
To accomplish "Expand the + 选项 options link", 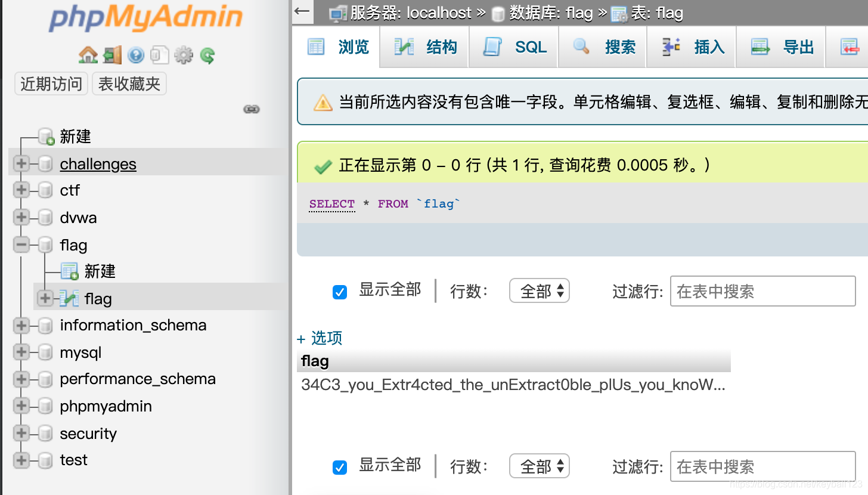I will (x=320, y=338).
